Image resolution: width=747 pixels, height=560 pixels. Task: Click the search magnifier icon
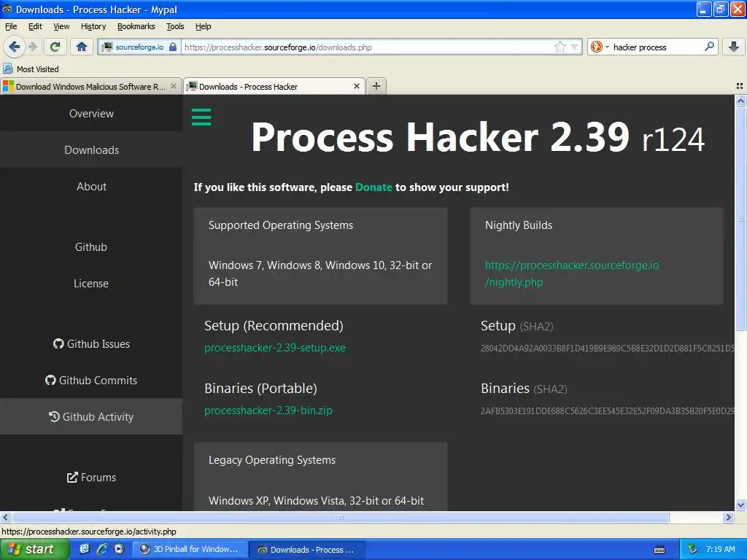pos(709,47)
